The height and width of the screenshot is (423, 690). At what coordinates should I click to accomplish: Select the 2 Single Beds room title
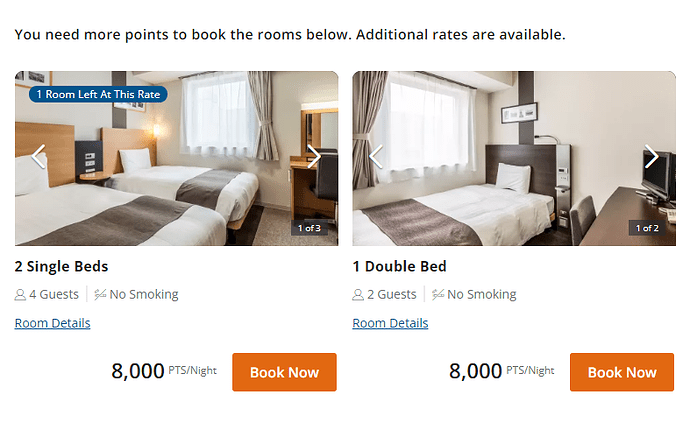coord(61,266)
